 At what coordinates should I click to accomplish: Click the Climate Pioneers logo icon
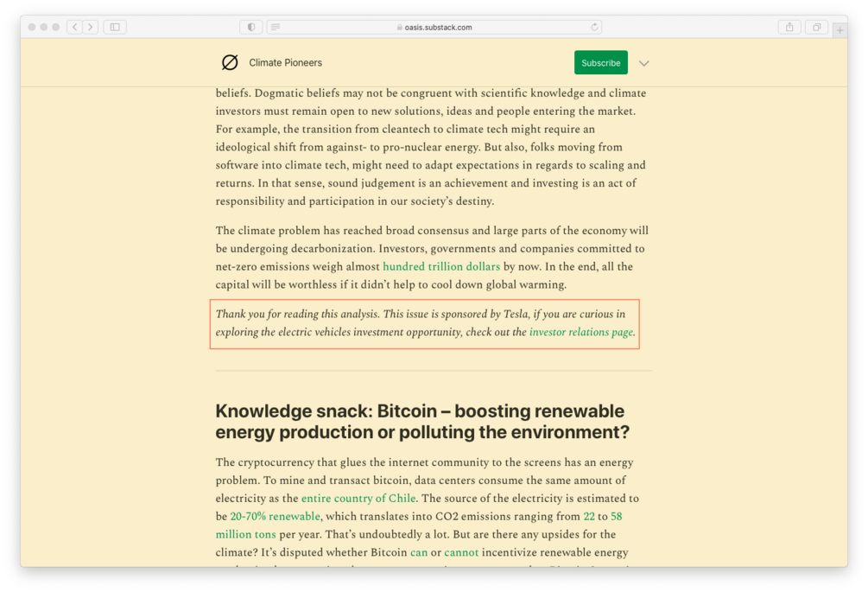pyautogui.click(x=230, y=62)
